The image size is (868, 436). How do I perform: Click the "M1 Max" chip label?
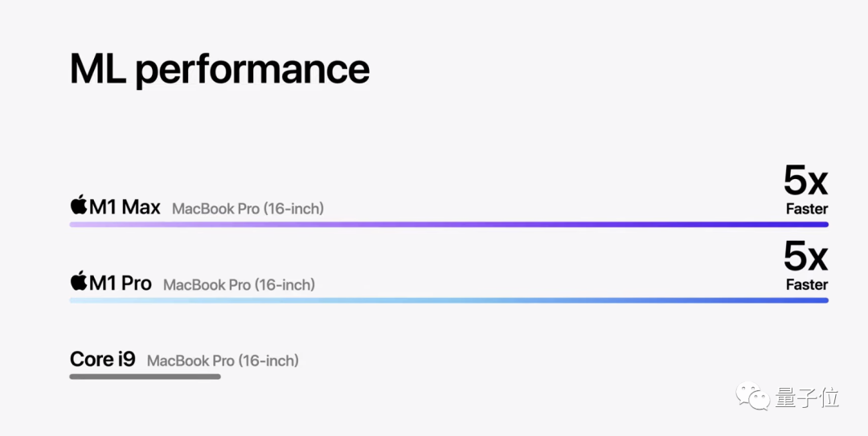(x=125, y=207)
